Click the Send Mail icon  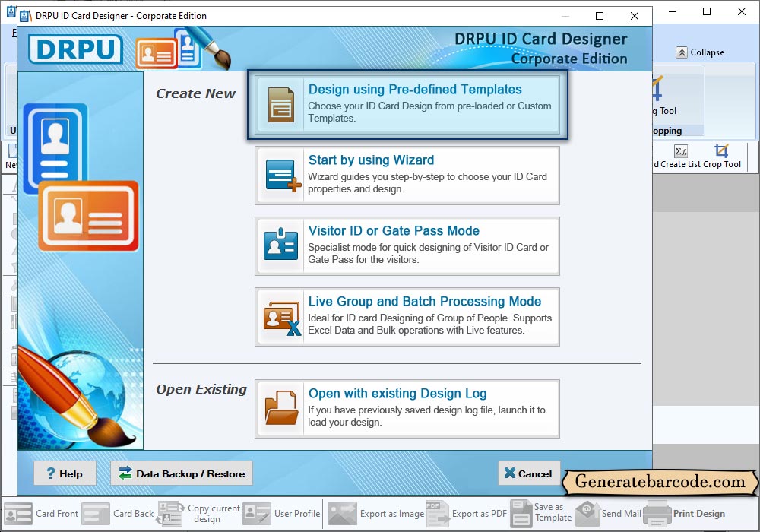[587, 514]
